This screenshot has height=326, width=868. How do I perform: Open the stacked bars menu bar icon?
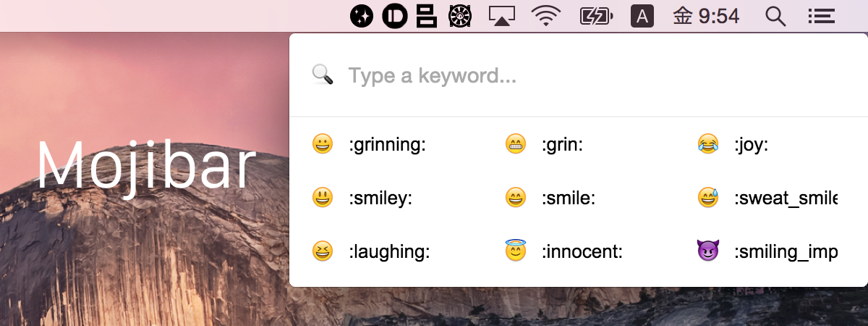click(x=427, y=16)
